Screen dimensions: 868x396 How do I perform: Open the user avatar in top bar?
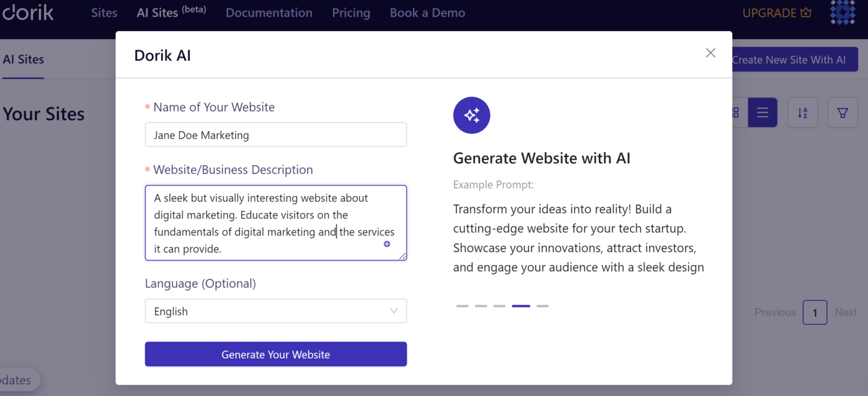(843, 12)
